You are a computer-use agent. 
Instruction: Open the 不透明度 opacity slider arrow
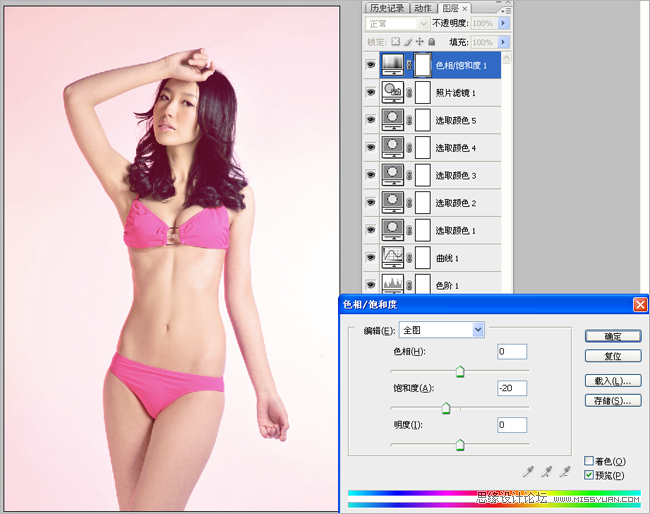pos(503,23)
